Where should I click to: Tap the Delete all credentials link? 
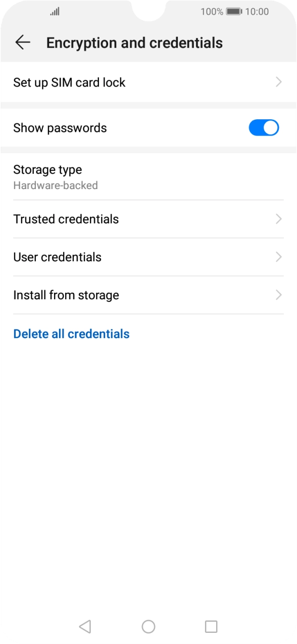(x=71, y=334)
